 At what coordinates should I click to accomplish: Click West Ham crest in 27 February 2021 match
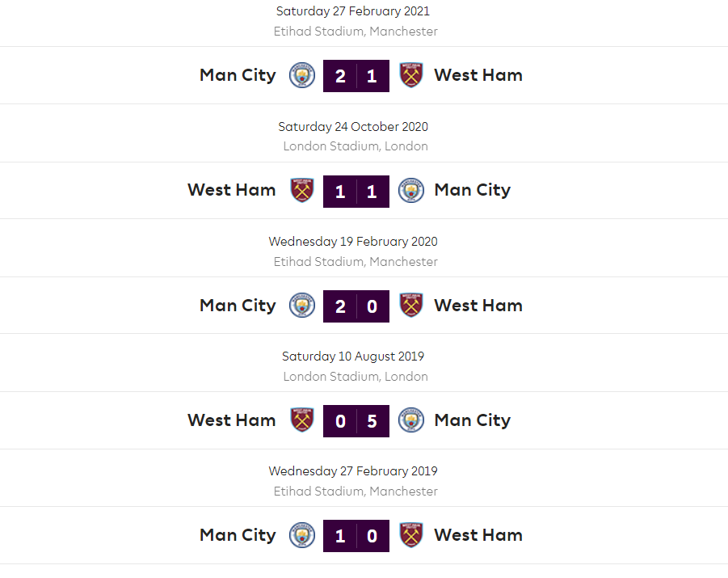(411, 75)
